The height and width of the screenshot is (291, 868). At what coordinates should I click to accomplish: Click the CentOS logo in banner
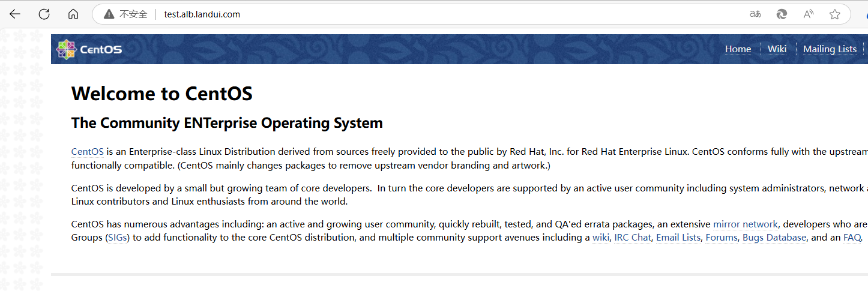pos(89,49)
